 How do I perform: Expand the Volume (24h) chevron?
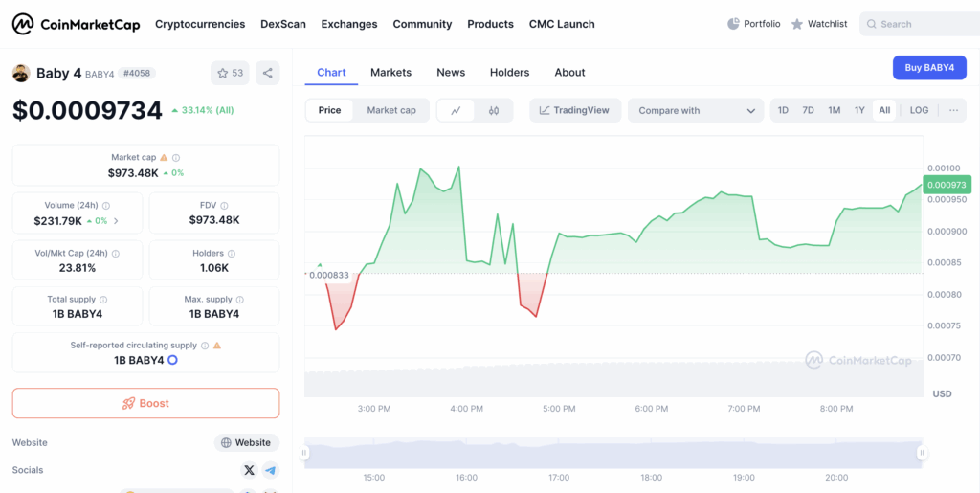tap(117, 221)
